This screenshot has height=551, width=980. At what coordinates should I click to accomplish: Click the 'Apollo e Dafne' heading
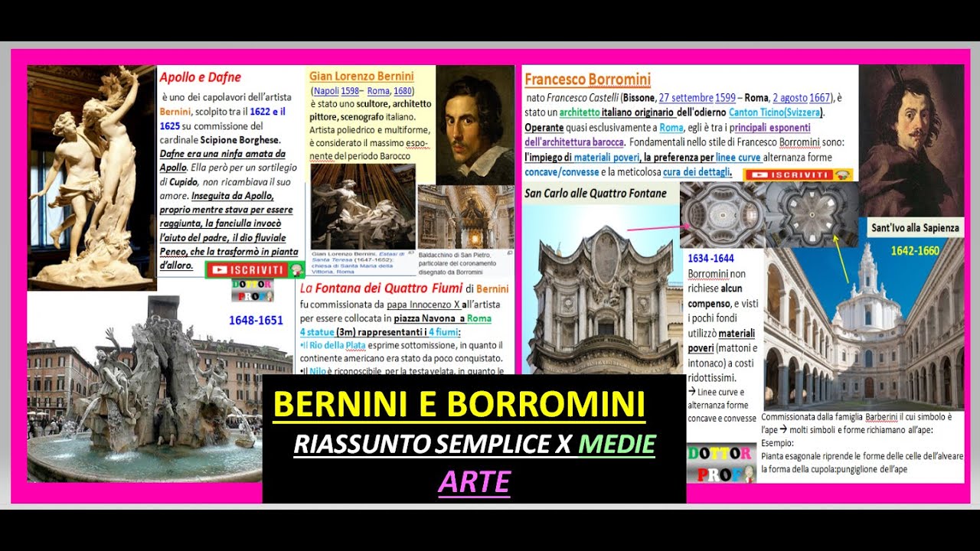201,77
